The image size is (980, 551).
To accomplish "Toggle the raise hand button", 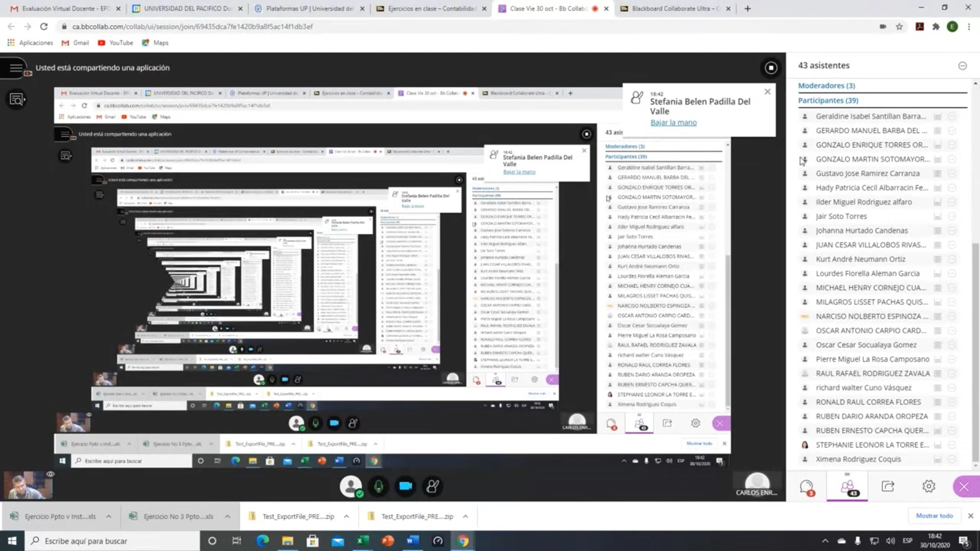I will [432, 487].
